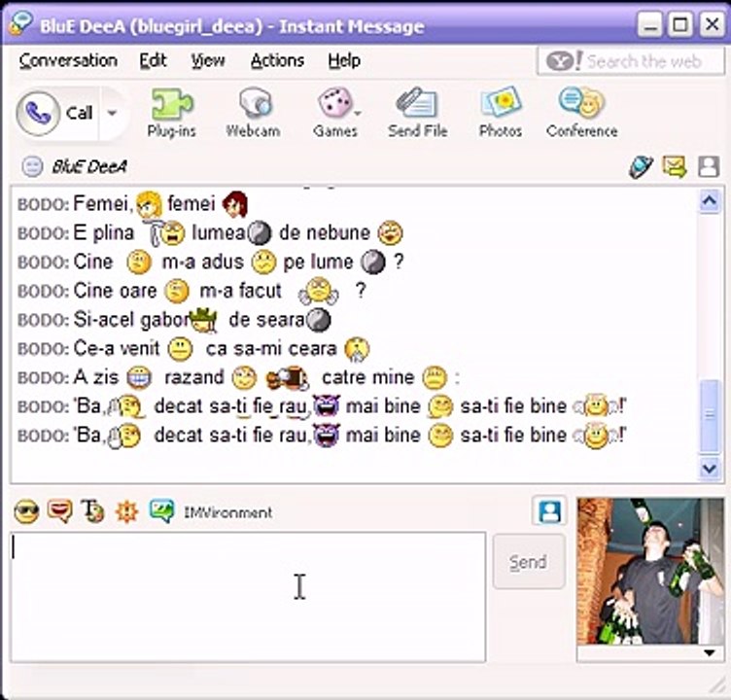Click the mobile phone SMS icon
731x700 pixels.
pyautogui.click(x=641, y=167)
